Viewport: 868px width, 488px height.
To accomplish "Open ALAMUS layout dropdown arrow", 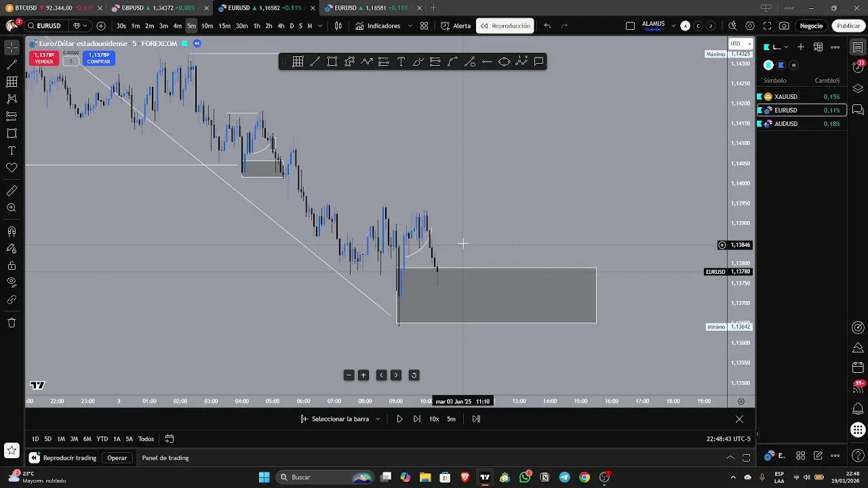I will [673, 26].
